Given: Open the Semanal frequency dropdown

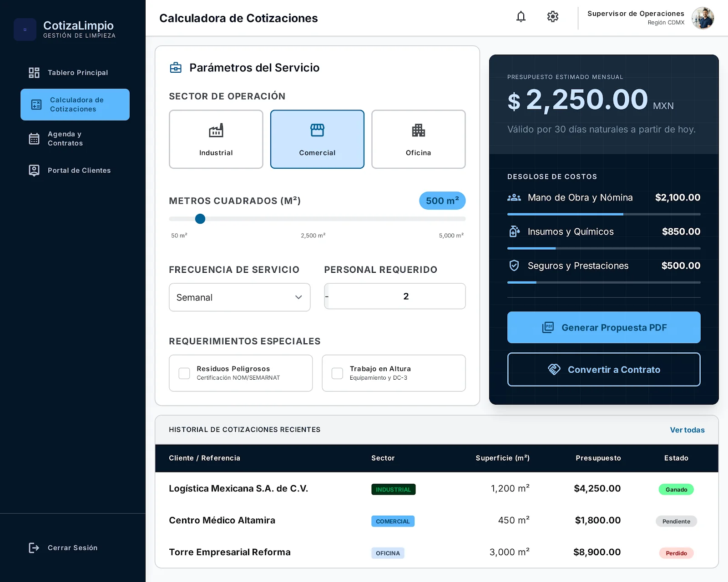Looking at the screenshot, I should pyautogui.click(x=240, y=297).
